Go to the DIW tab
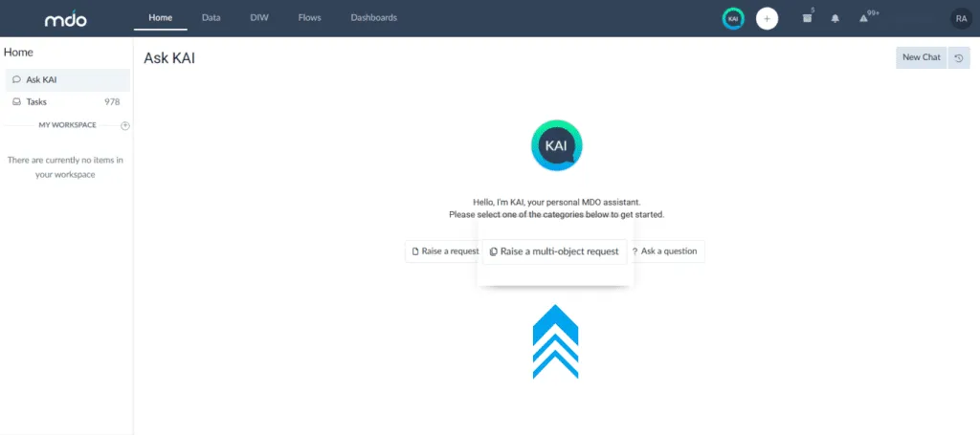 (x=259, y=17)
